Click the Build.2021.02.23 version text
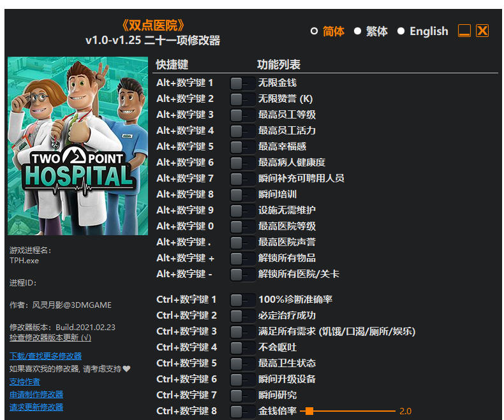The image size is (504, 420). point(85,328)
